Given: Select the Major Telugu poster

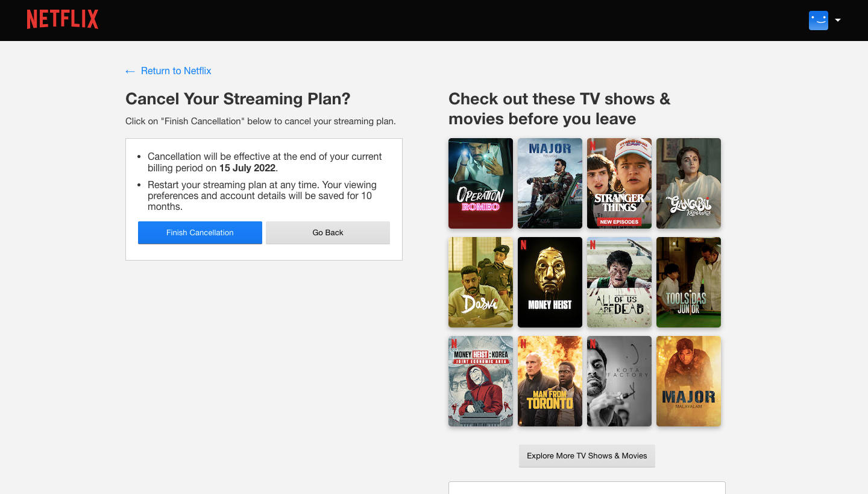Looking at the screenshot, I should [x=550, y=183].
